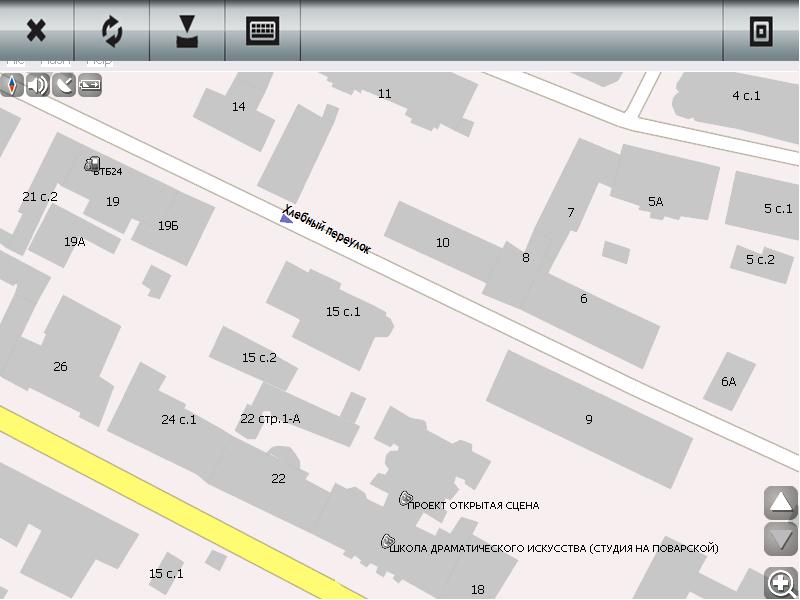Click the X close icon in top toolbar
This screenshot has height=600, width=800.
click(36, 31)
